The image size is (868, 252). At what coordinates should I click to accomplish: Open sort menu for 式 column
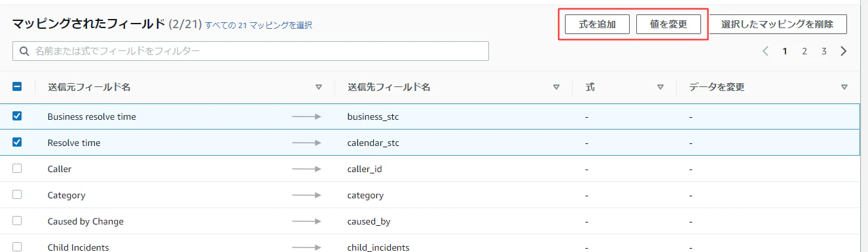point(660,87)
